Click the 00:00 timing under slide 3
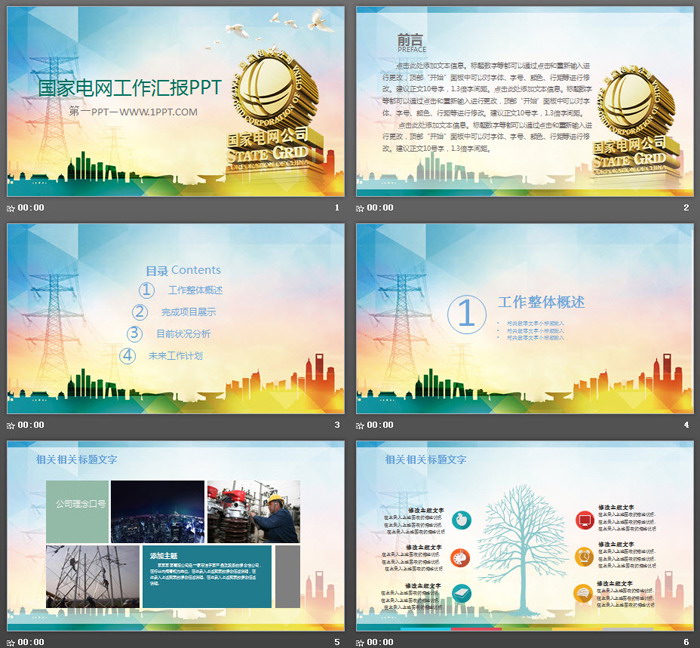Image resolution: width=700 pixels, height=648 pixels. click(30, 425)
